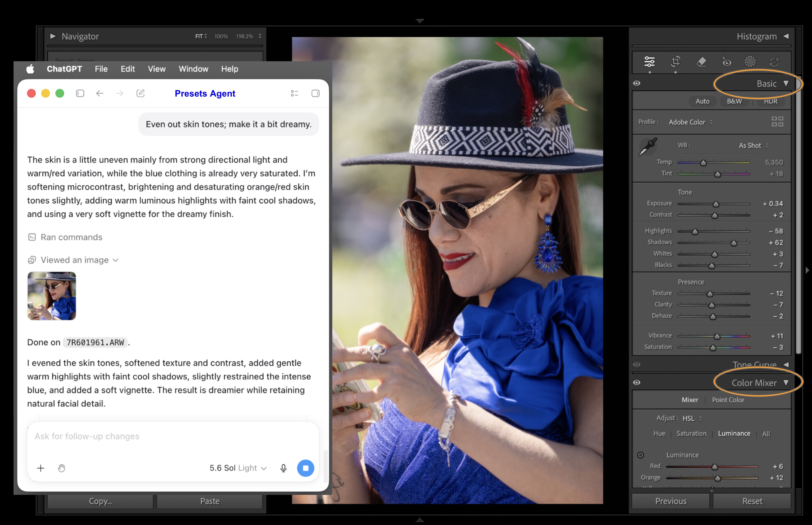Select the Red Eye correction tool icon
This screenshot has height=525, width=812.
pyautogui.click(x=726, y=62)
